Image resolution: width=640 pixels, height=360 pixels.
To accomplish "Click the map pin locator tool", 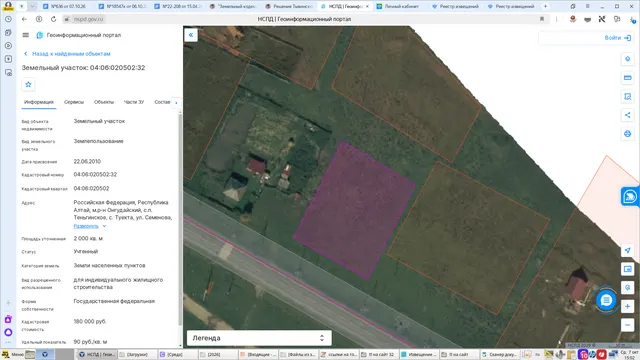I will click(627, 59).
